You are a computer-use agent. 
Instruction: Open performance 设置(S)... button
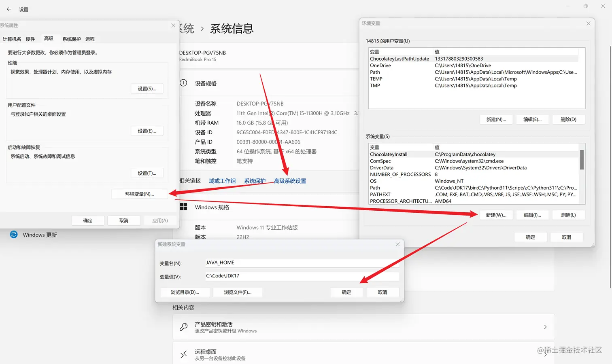(x=147, y=89)
